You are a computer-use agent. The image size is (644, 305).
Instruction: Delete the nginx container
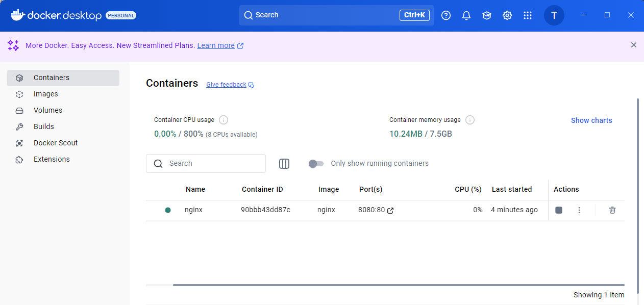(x=612, y=210)
